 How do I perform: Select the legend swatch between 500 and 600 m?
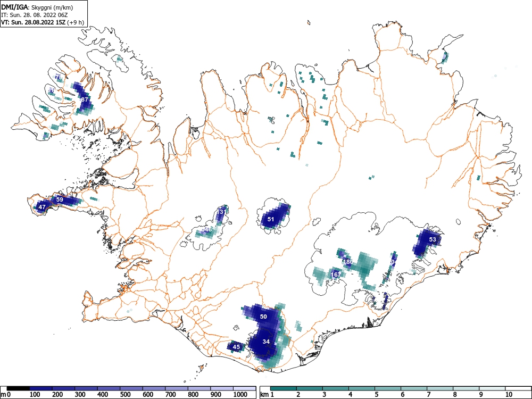click(131, 388)
